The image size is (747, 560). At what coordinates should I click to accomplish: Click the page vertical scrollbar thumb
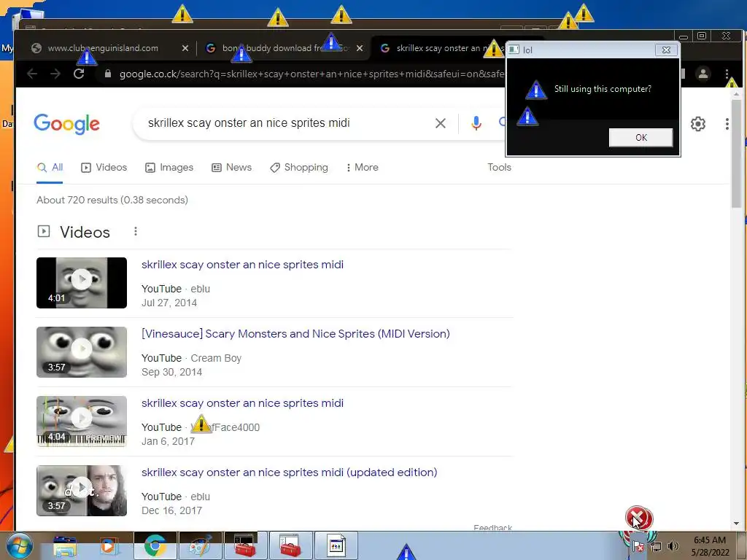[737, 152]
